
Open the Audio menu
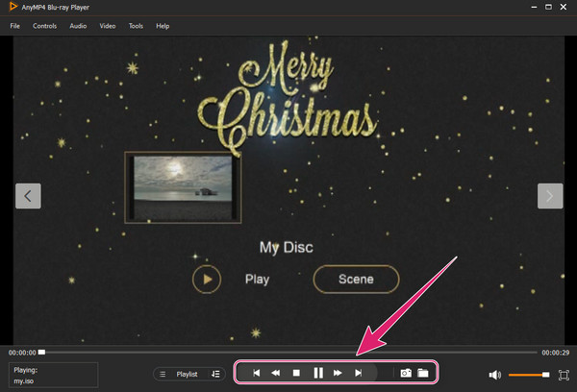pyautogui.click(x=78, y=26)
